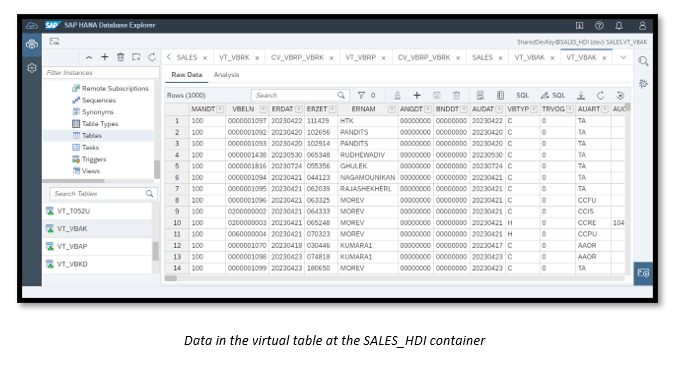
Task: Expand the tab overflow chevron
Action: tap(623, 58)
